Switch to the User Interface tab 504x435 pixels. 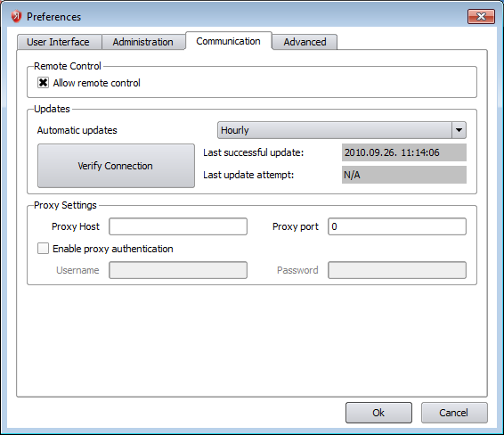pyautogui.click(x=60, y=42)
